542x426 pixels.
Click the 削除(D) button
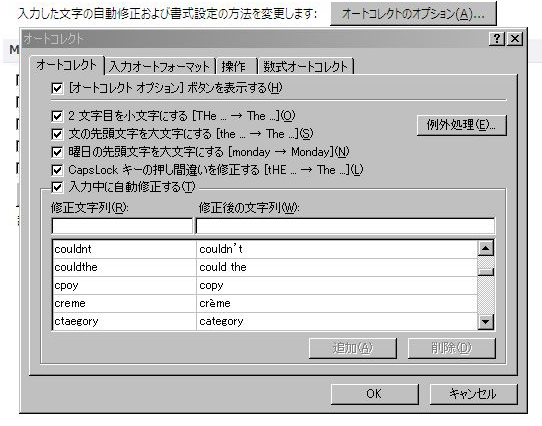pyautogui.click(x=451, y=348)
